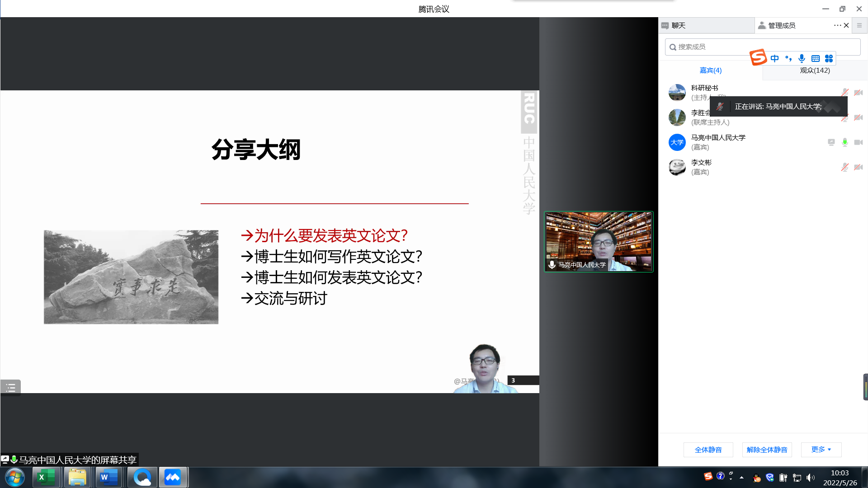Click the show desktop strip
The width and height of the screenshot is (868, 488).
pyautogui.click(x=865, y=478)
